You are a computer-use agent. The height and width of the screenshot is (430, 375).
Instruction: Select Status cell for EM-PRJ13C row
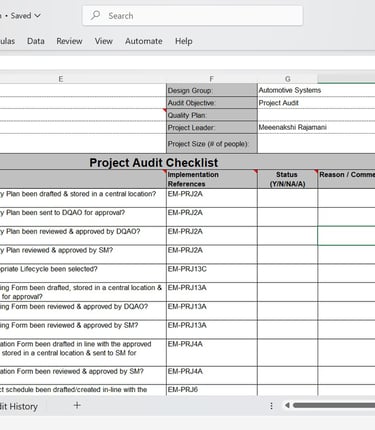tap(287, 273)
